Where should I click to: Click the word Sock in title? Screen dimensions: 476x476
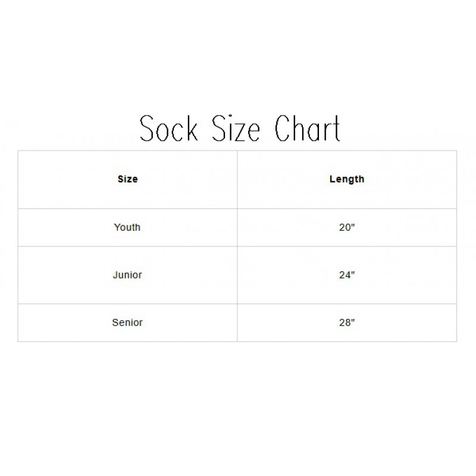pos(169,129)
